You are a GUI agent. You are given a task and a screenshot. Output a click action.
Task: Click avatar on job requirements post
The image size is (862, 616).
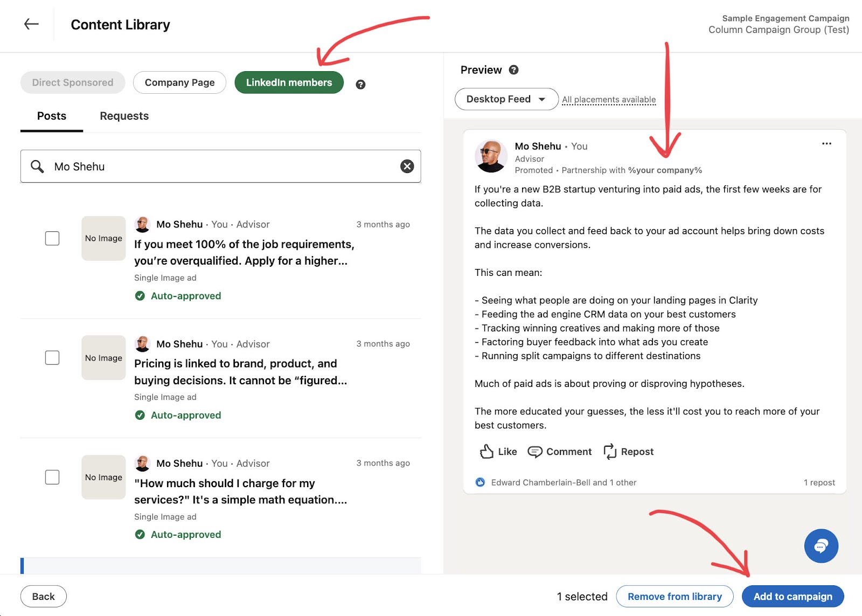143,224
